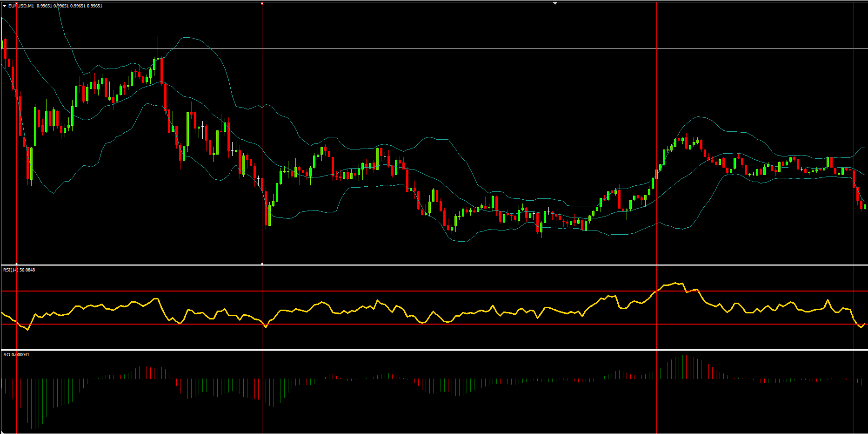Open the one-click trading triangle beside EURUSD,M1
Screen dimensions: 868x434
click(x=5, y=6)
